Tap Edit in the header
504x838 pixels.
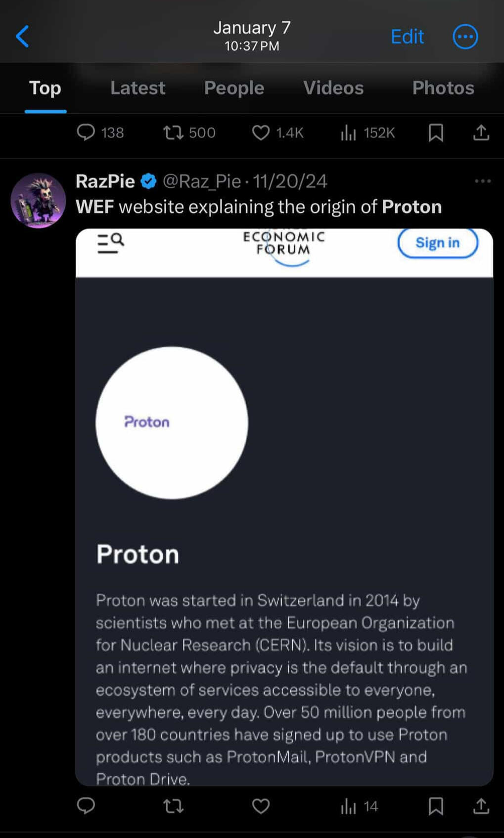click(407, 37)
